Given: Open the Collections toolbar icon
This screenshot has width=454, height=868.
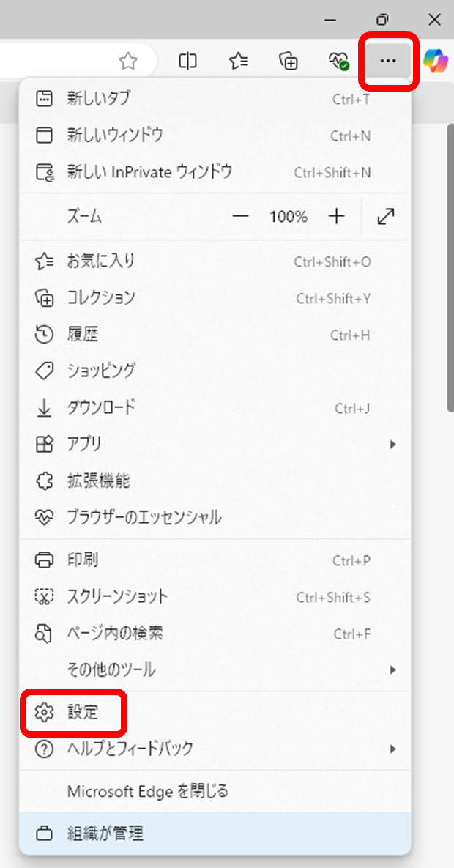Looking at the screenshot, I should click(x=289, y=61).
